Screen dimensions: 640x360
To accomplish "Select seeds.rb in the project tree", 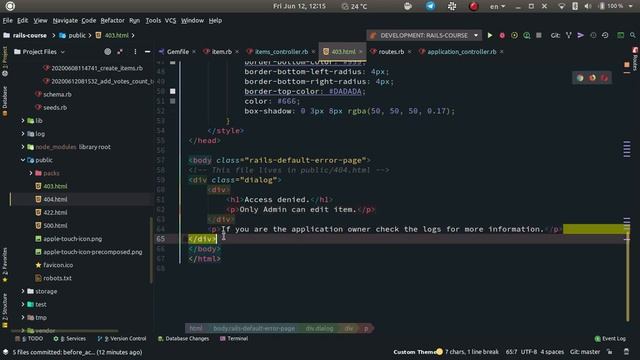I will pyautogui.click(x=55, y=107).
